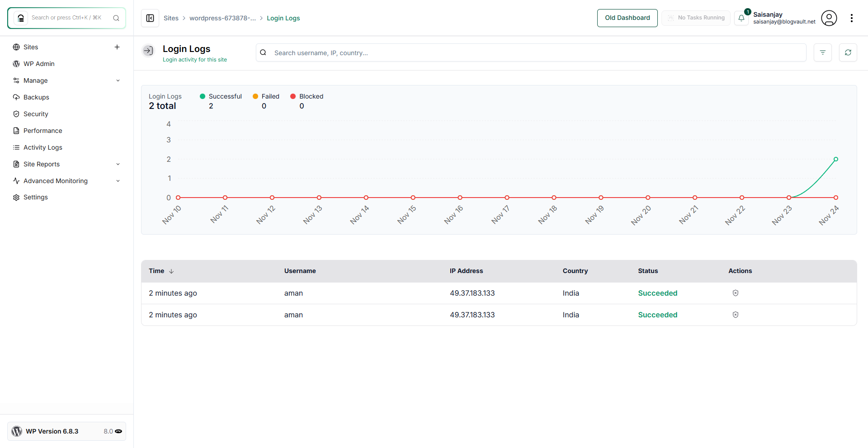Toggle sort direction on the Time column
This screenshot has height=448, width=868.
coord(171,271)
